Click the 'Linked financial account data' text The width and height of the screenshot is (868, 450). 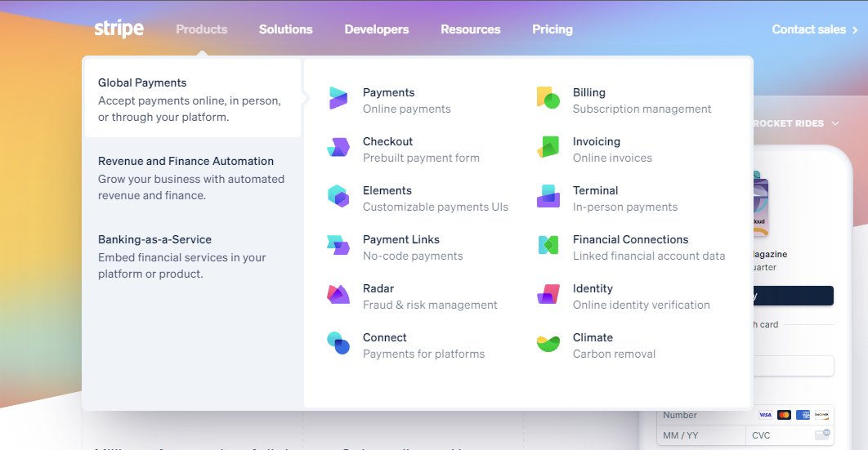point(649,256)
